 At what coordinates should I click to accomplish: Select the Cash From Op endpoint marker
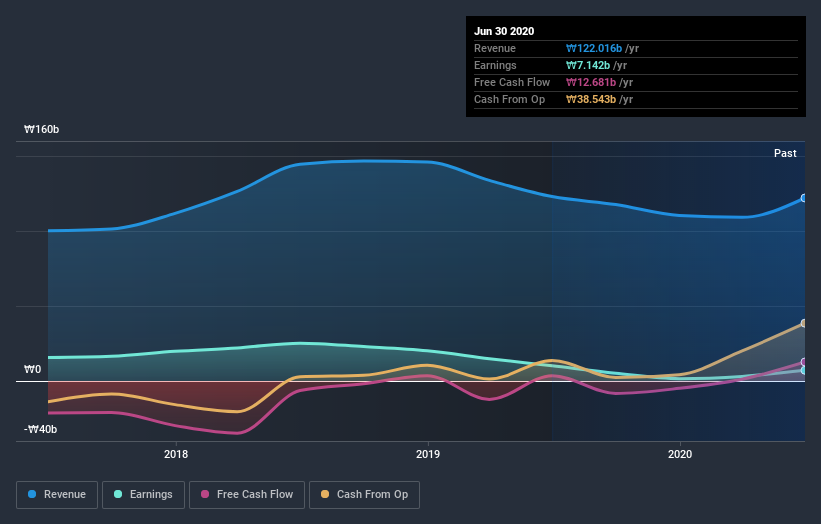coord(804,324)
